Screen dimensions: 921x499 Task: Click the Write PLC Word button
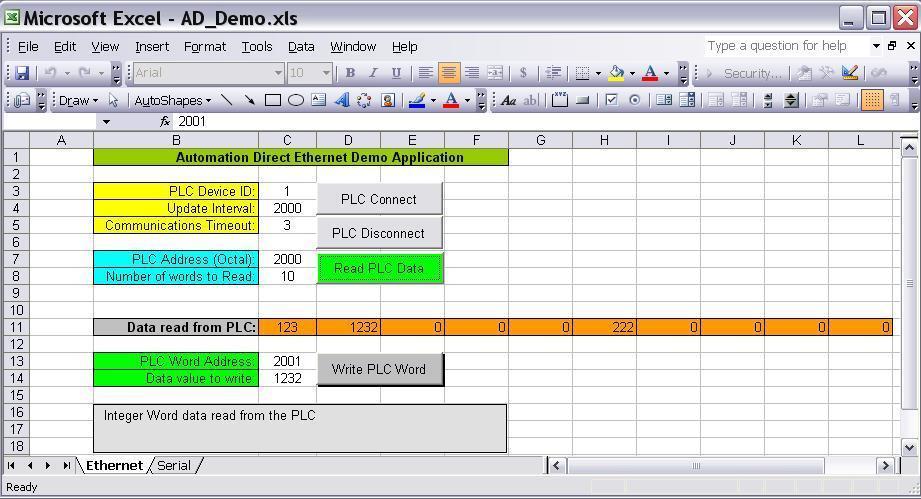click(x=379, y=369)
